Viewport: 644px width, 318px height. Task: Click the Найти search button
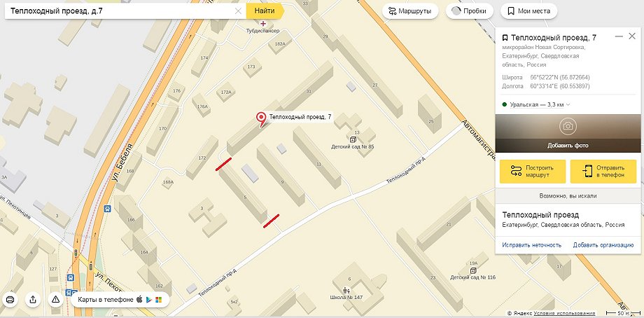pyautogui.click(x=265, y=11)
